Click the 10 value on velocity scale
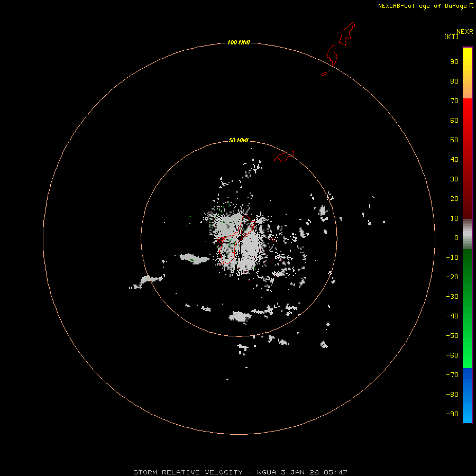 click(454, 218)
